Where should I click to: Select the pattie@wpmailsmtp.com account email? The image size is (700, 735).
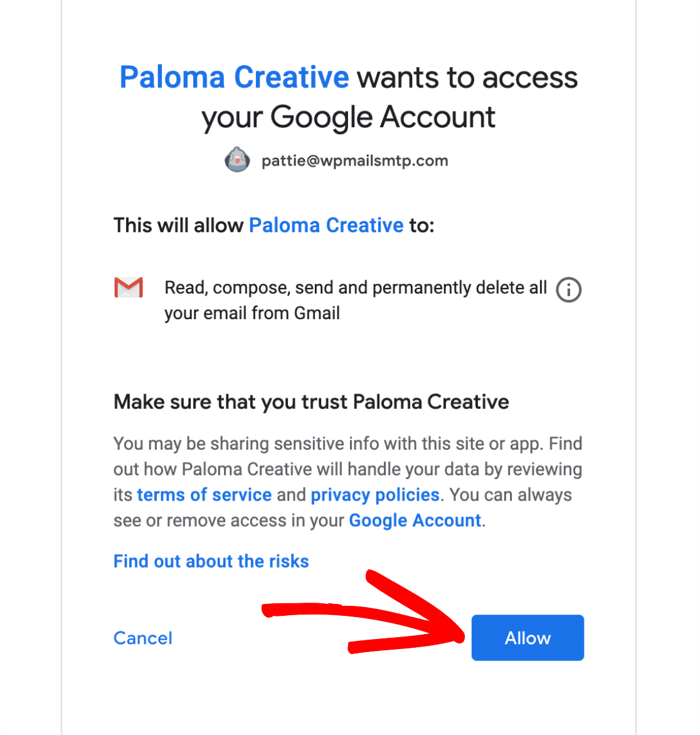coord(355,161)
